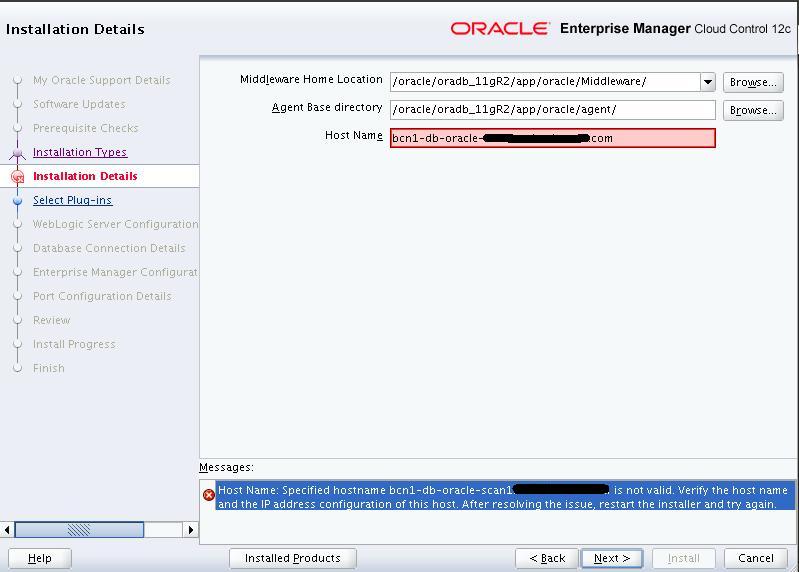799x572 pixels.
Task: Click the left arrow of sidebar scrollbar
Action: [x=7, y=530]
